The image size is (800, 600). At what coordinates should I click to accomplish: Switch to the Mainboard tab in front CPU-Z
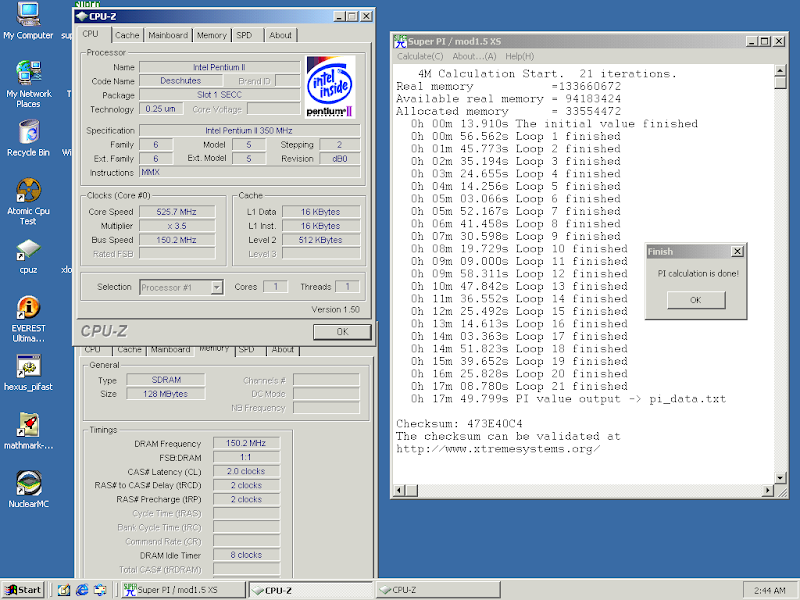[168, 35]
